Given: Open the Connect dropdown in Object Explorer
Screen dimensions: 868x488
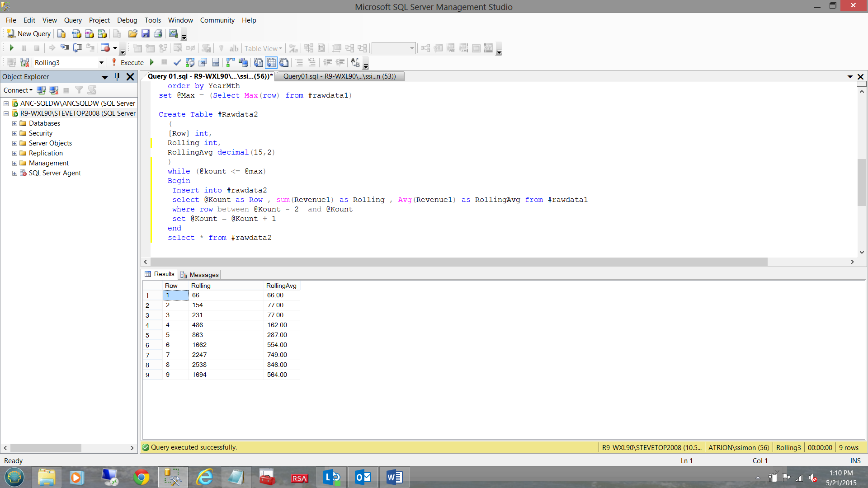Looking at the screenshot, I should coord(18,90).
